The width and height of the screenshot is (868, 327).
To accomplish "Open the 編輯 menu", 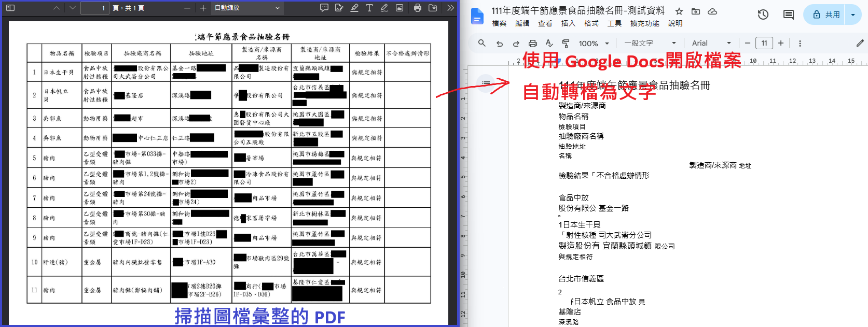I will (x=522, y=23).
